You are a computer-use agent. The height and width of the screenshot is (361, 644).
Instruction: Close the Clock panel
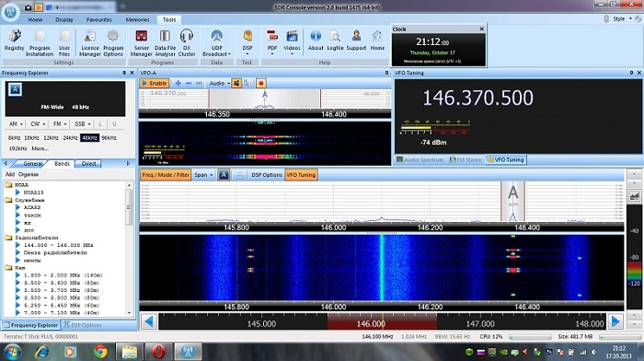click(x=482, y=29)
